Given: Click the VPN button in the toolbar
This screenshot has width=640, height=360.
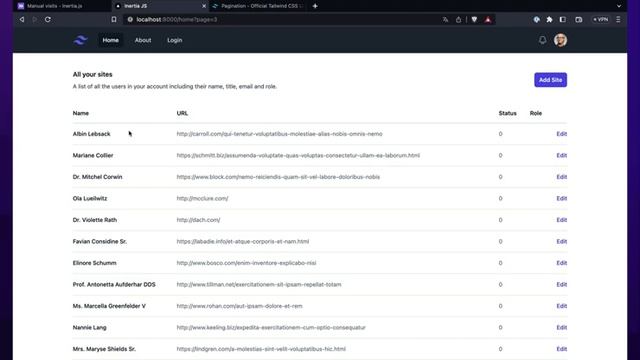Looking at the screenshot, I should [x=601, y=20].
